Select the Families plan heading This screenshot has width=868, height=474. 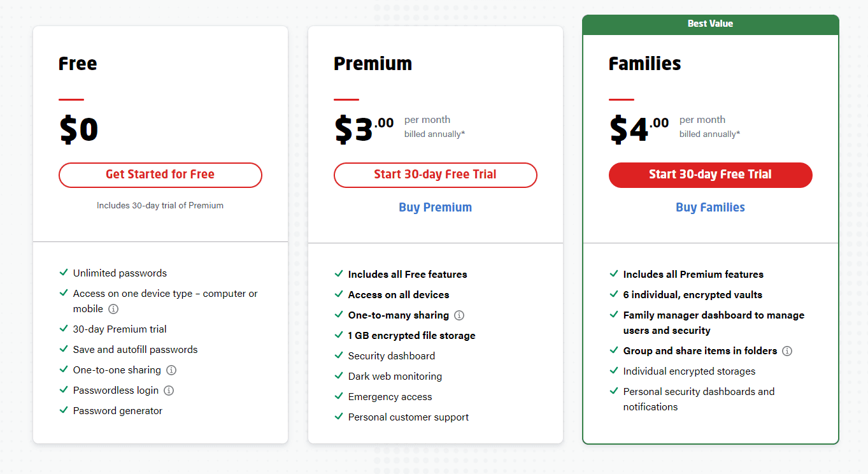coord(645,64)
